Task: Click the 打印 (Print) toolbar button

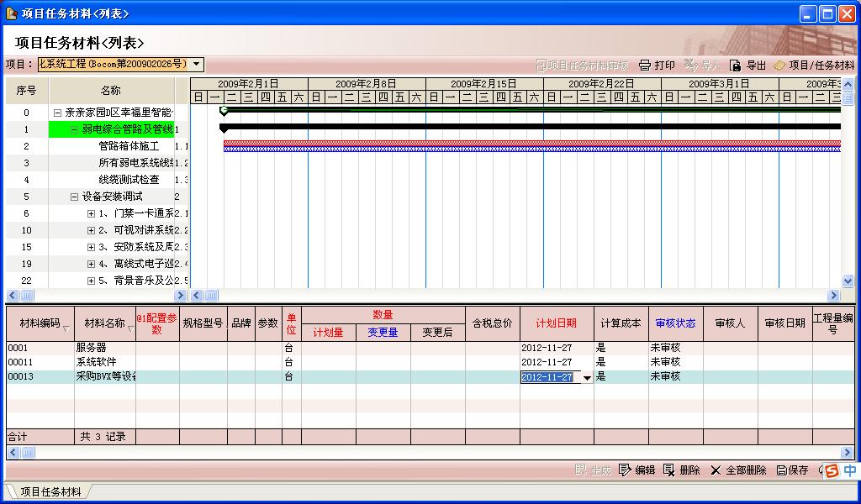Action: pyautogui.click(x=657, y=65)
